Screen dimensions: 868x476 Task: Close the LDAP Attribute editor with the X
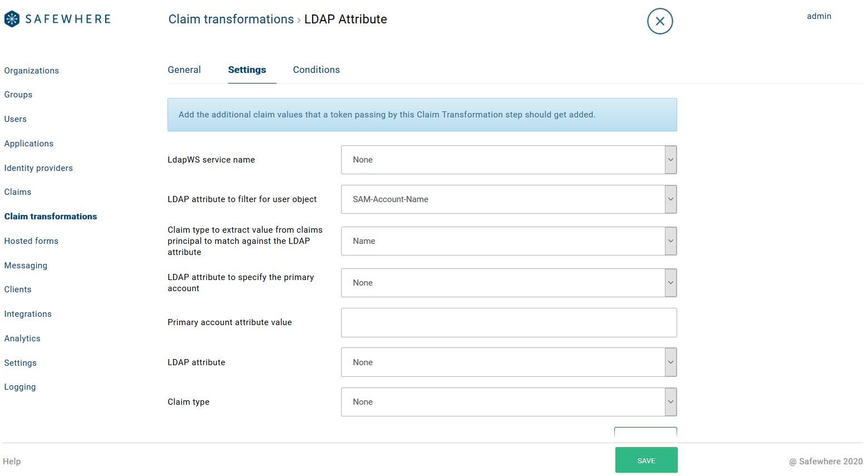pyautogui.click(x=660, y=21)
